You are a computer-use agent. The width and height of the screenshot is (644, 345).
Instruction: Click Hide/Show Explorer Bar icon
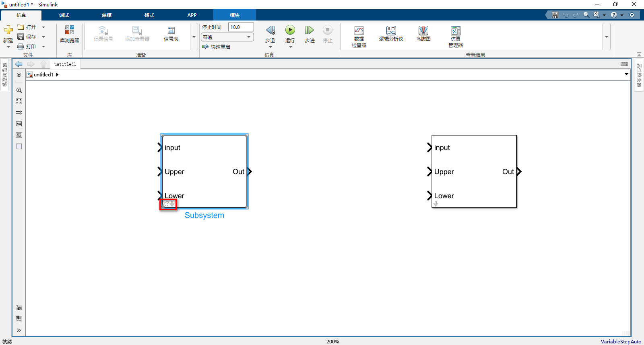19,75
